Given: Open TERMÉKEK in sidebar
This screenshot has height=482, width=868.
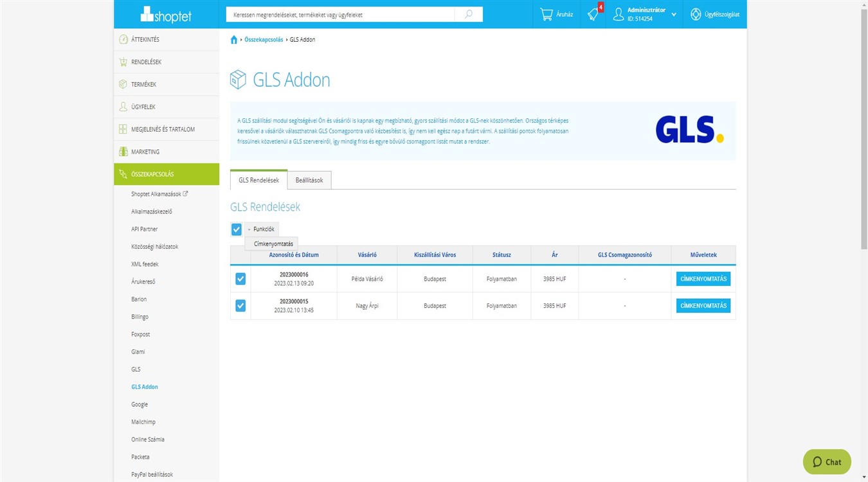Looking at the screenshot, I should tap(167, 84).
